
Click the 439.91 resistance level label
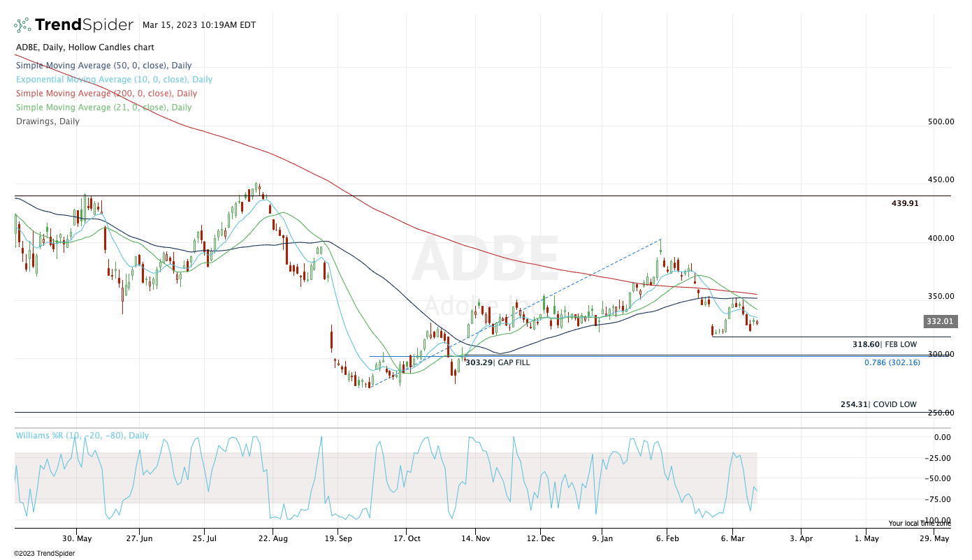tap(905, 203)
